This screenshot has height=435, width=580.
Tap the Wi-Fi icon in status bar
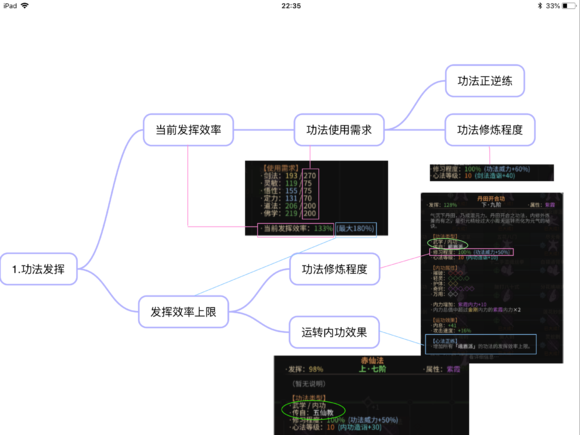tap(24, 6)
